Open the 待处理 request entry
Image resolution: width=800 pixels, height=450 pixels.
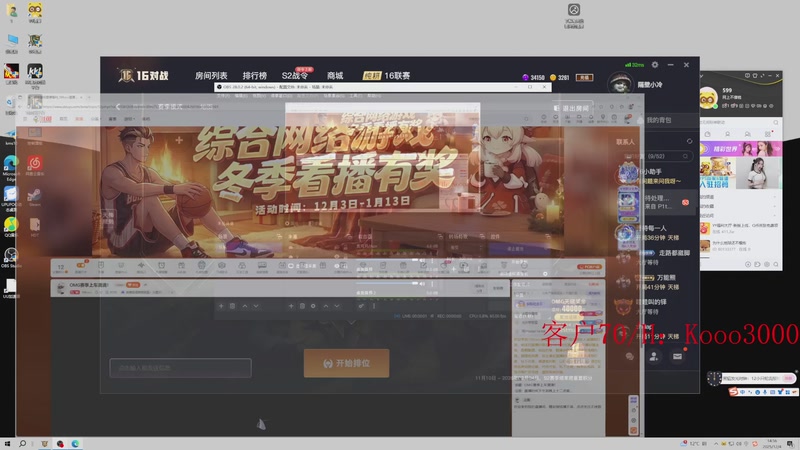point(656,202)
